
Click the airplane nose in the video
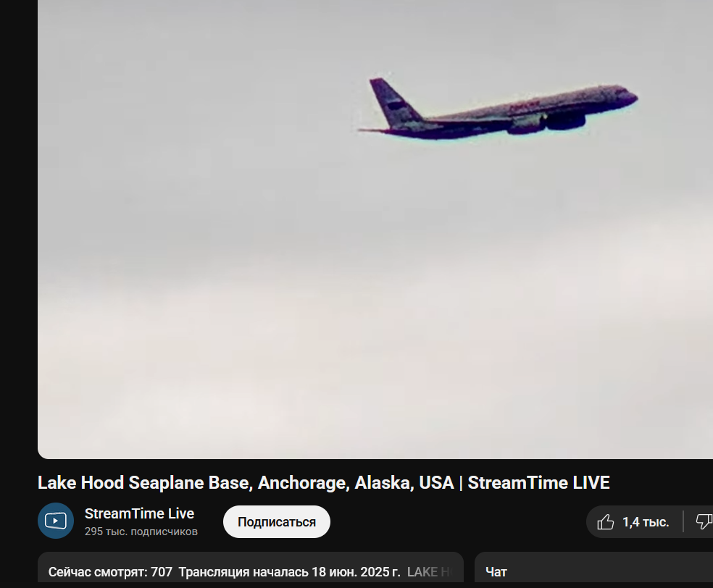pos(631,97)
